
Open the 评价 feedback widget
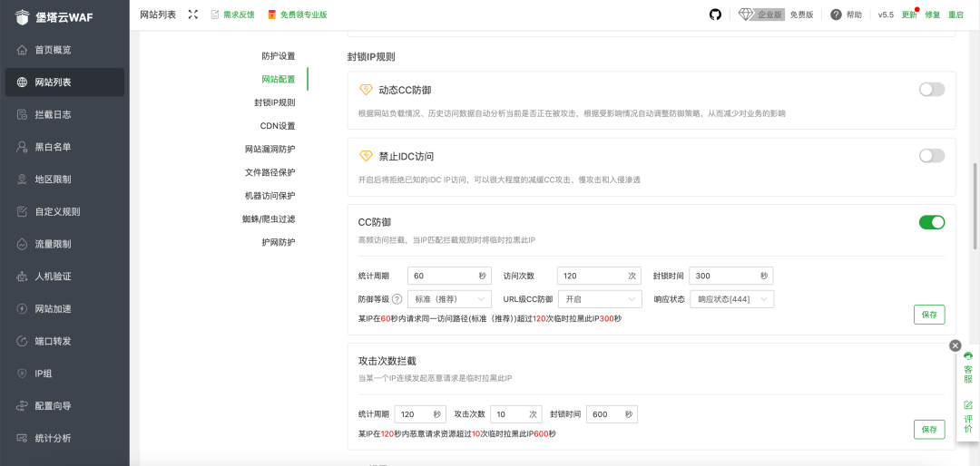pos(967,417)
